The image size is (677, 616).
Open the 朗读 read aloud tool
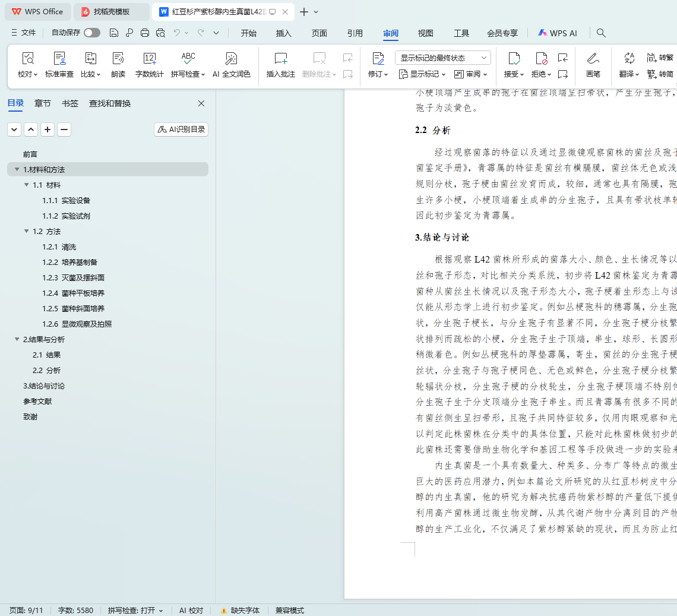(118, 65)
